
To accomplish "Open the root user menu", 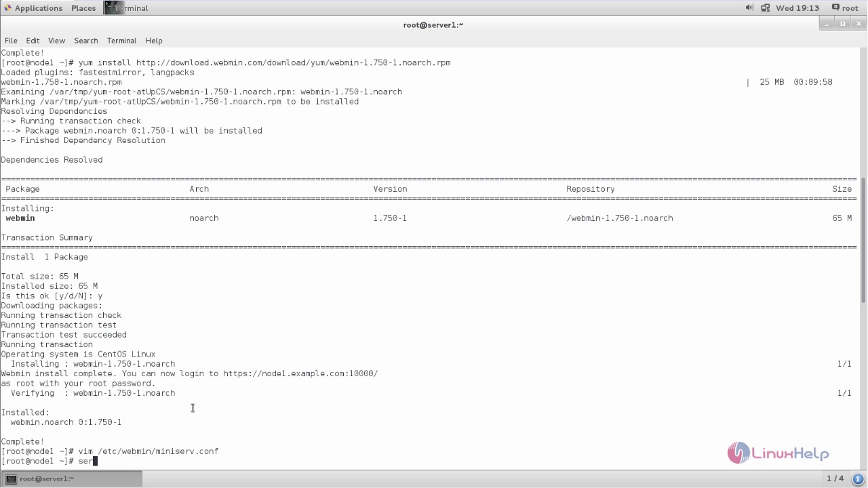I will pos(844,8).
